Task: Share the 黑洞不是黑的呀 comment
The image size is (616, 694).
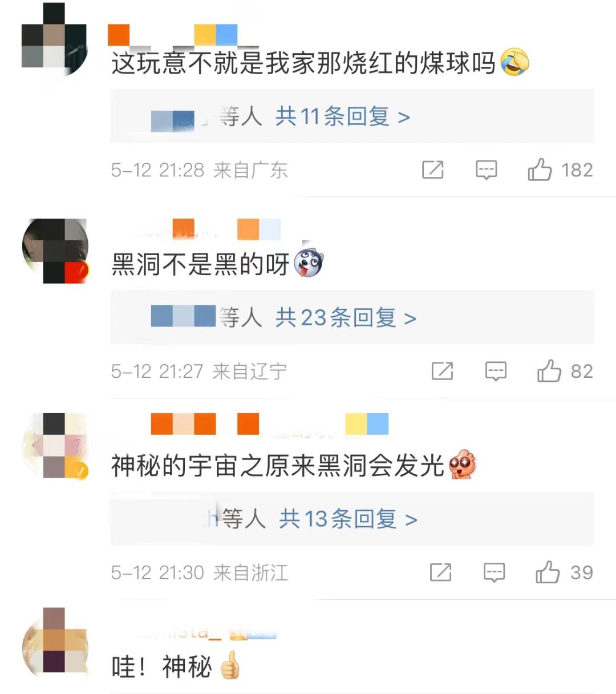Action: tap(443, 371)
